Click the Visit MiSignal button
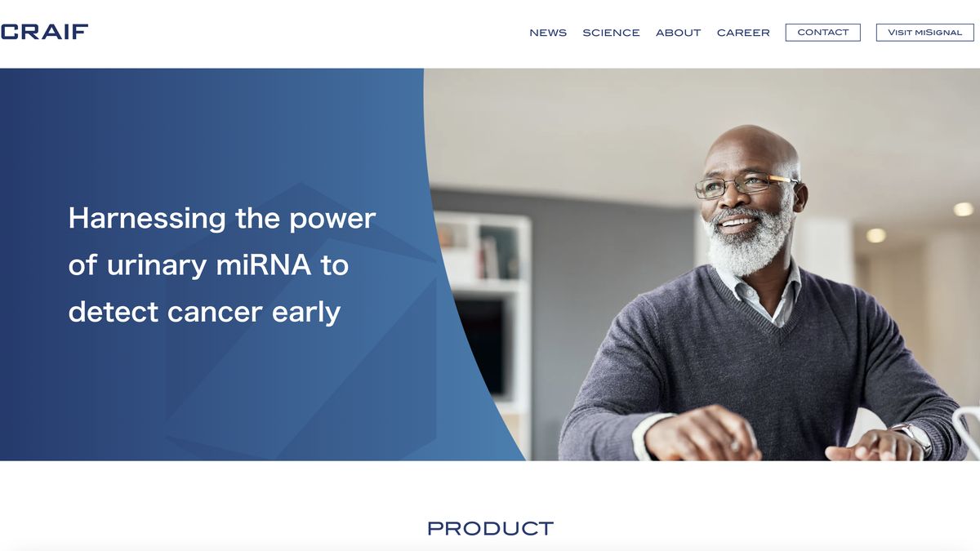 [x=925, y=33]
